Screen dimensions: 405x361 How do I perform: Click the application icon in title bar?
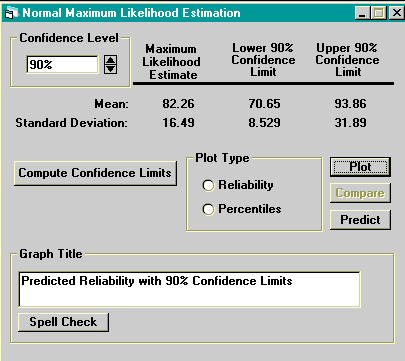11,13
